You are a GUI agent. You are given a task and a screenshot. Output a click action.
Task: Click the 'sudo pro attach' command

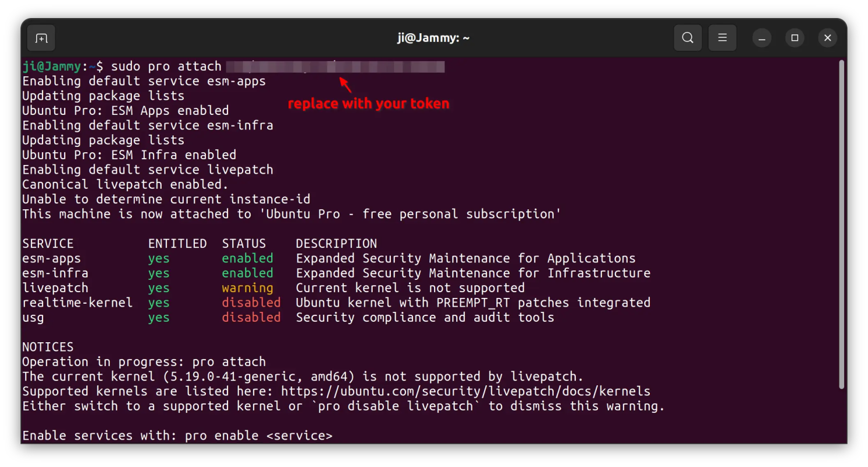(166, 66)
